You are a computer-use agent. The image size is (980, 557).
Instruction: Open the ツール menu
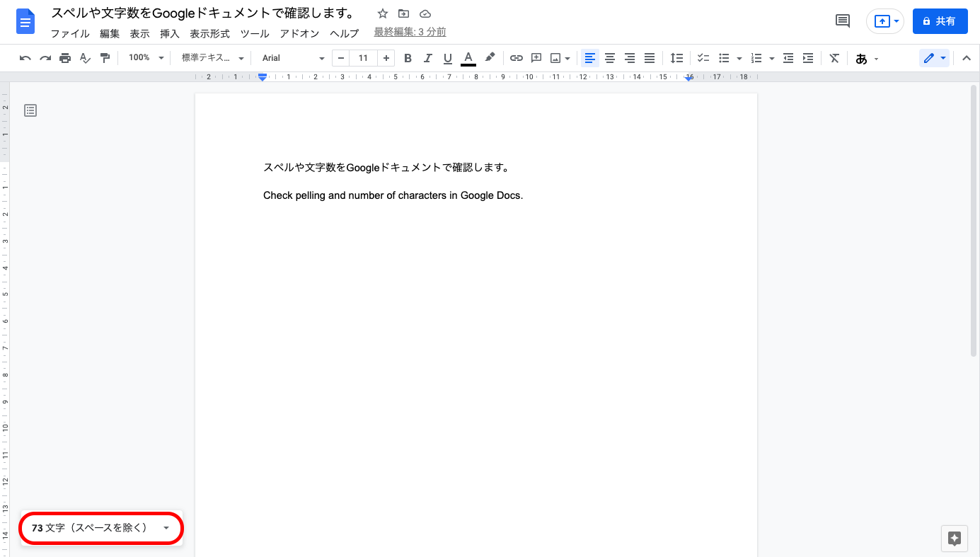pyautogui.click(x=255, y=33)
